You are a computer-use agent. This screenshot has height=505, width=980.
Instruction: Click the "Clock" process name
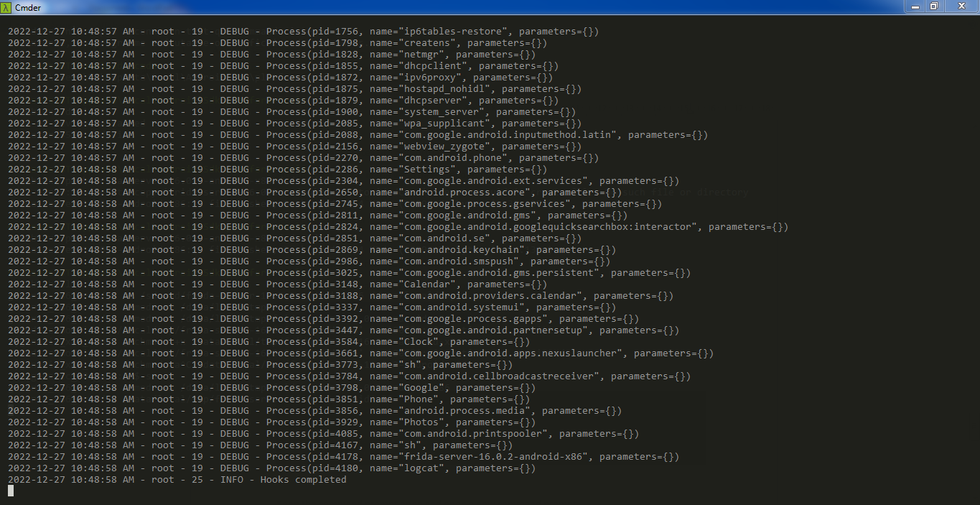click(x=419, y=342)
